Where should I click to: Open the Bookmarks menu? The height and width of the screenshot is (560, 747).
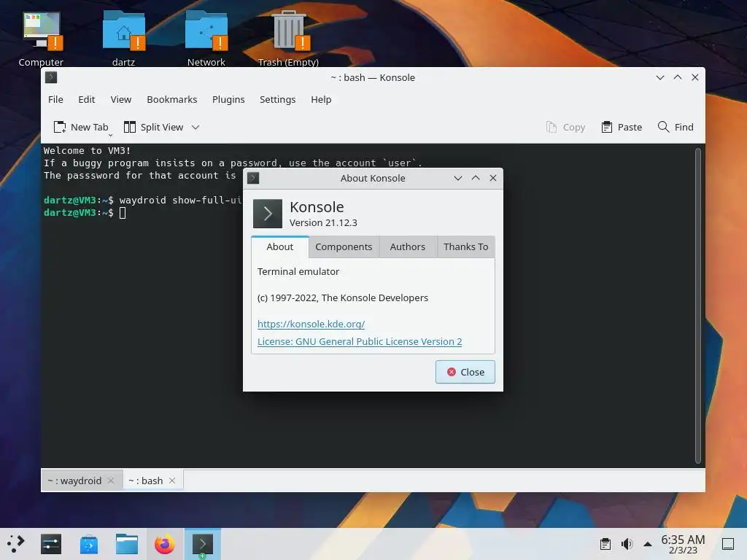click(x=172, y=99)
